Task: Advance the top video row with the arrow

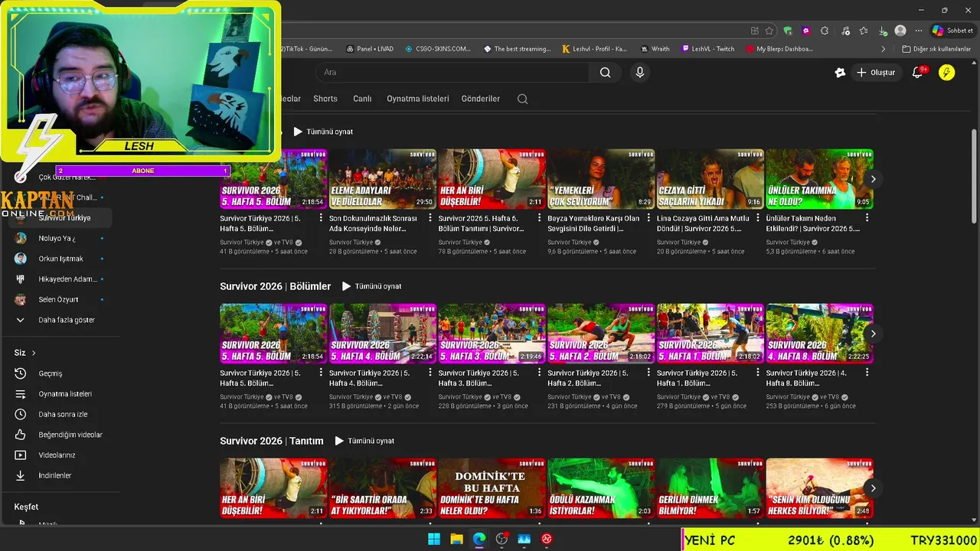Action: (873, 179)
